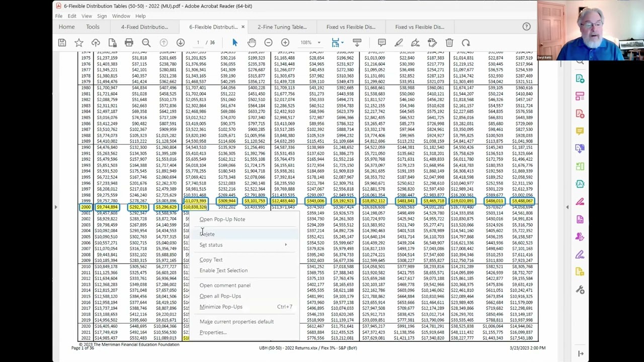This screenshot has width=644, height=362.
Task: Choose Minimize Pop-Ups
Action: 244,307
